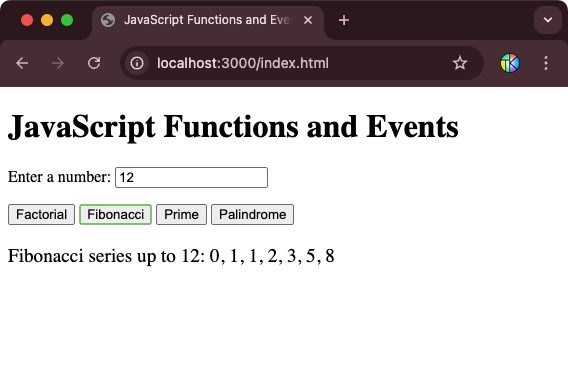568x375 pixels.
Task: Open the colorful profile avatar
Action: (510, 63)
